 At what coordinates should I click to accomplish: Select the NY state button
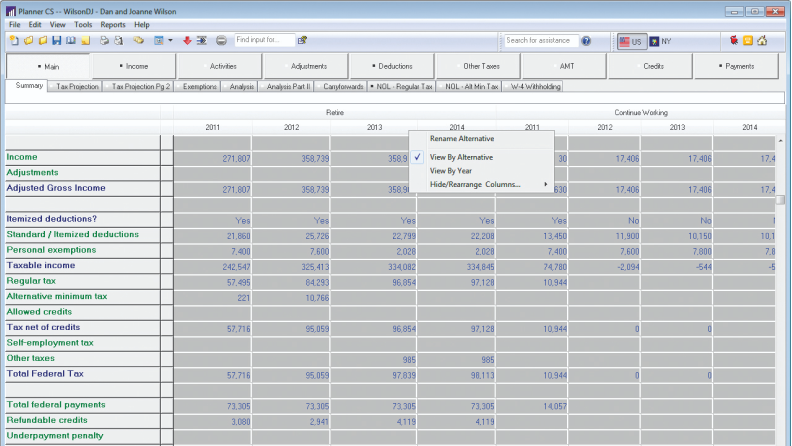click(661, 41)
